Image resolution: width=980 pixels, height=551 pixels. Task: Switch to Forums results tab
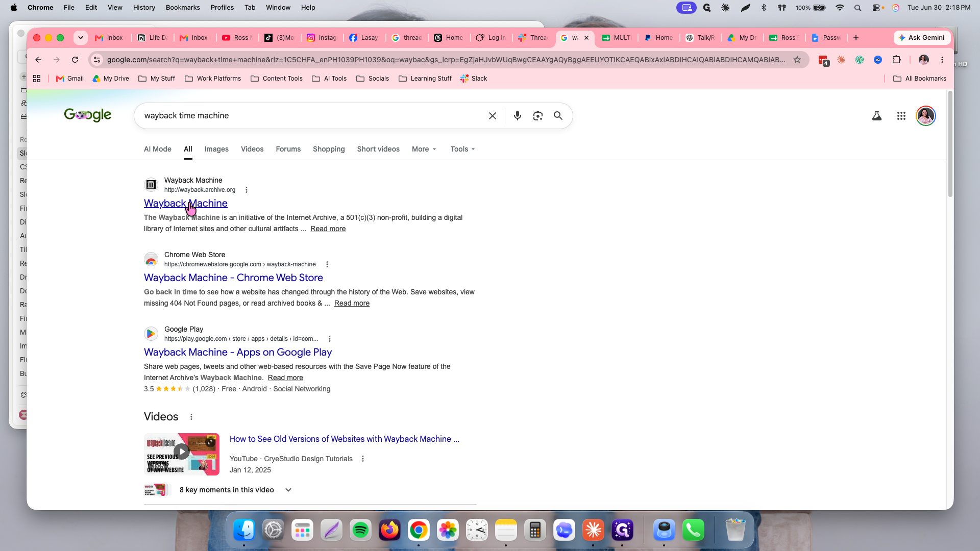point(288,149)
